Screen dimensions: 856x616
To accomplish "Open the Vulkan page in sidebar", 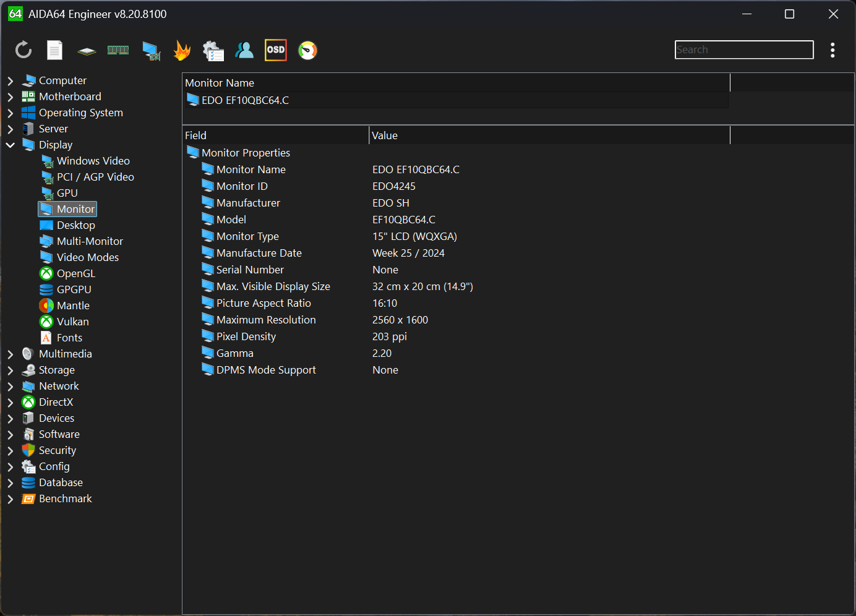I will [72, 322].
